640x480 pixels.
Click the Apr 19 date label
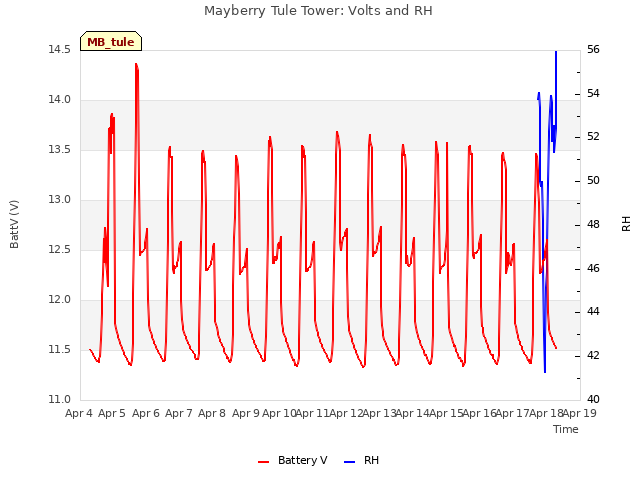pos(580,413)
